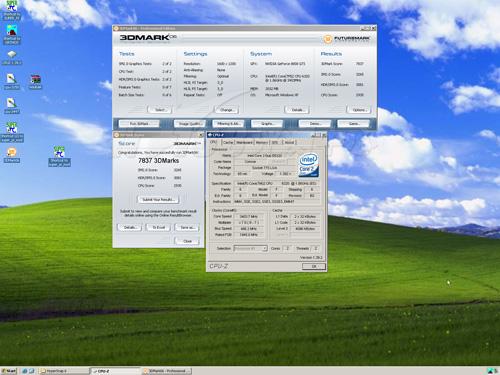This screenshot has width=500, height=375.
Task: Click the GPU name in 3DMark System section
Action: pos(285,64)
